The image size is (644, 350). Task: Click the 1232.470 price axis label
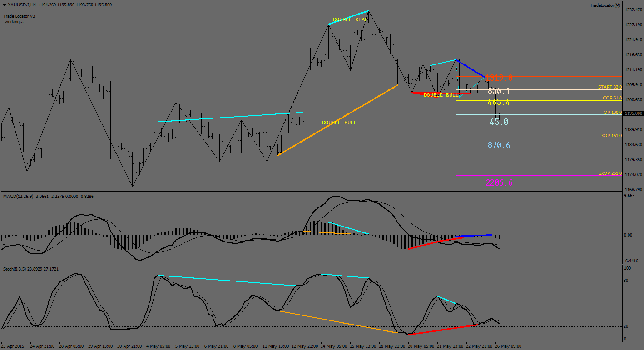click(x=632, y=10)
